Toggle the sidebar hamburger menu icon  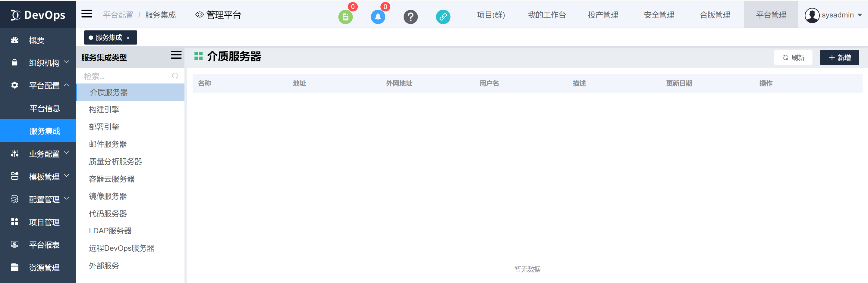87,14
